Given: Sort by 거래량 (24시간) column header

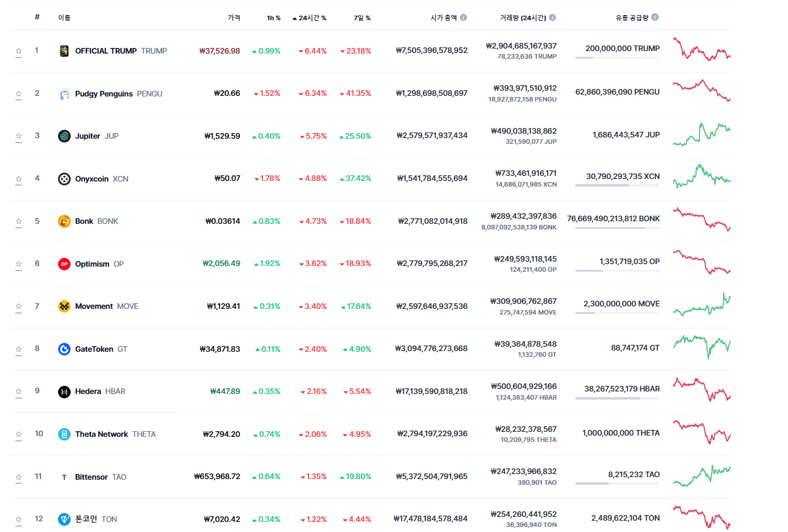Looking at the screenshot, I should [523, 18].
